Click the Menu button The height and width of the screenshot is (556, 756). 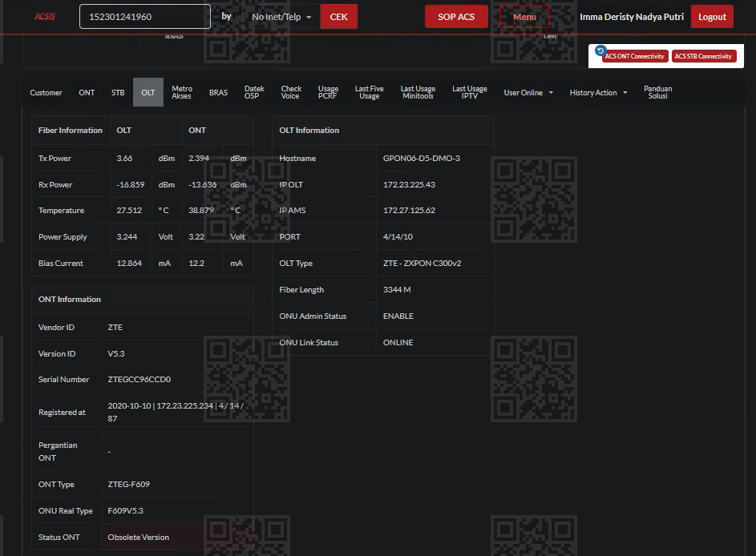point(524,17)
